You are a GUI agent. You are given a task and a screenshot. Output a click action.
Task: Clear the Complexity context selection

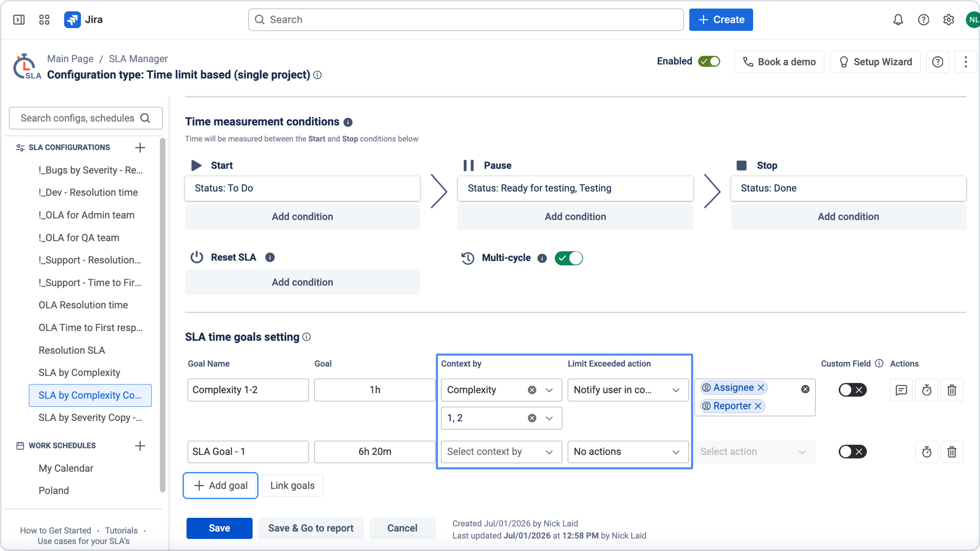tap(532, 390)
